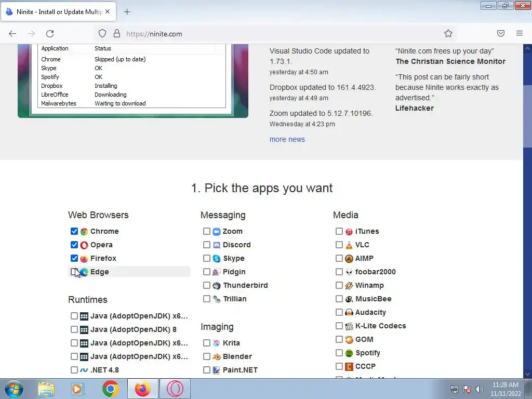Image resolution: width=532 pixels, height=399 pixels.
Task: Click the Skype icon under Messaging
Action: click(x=217, y=259)
